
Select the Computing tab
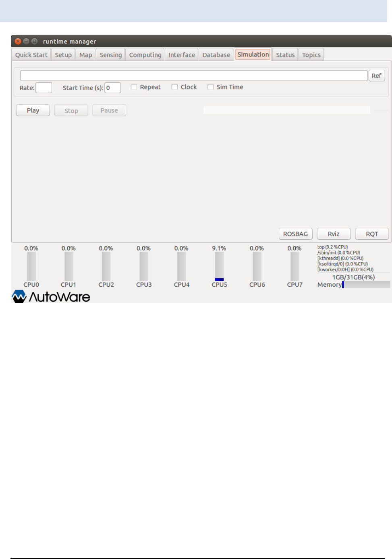coord(145,55)
